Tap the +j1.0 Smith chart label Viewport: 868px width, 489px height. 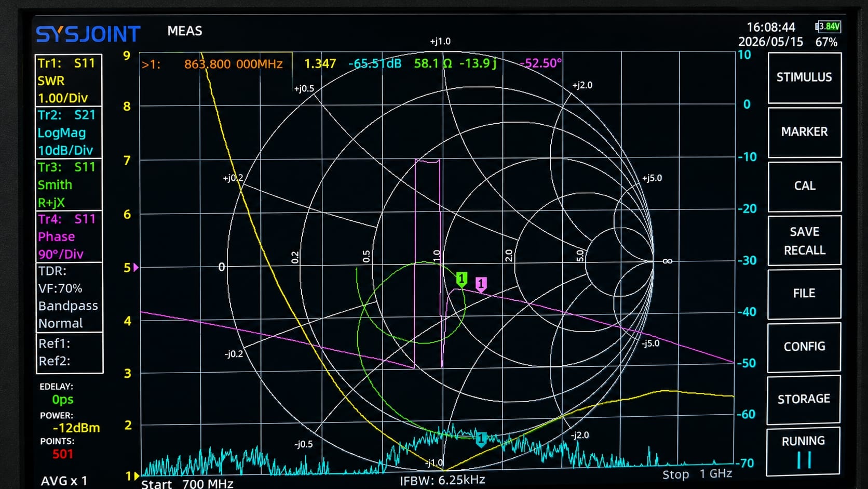[440, 42]
